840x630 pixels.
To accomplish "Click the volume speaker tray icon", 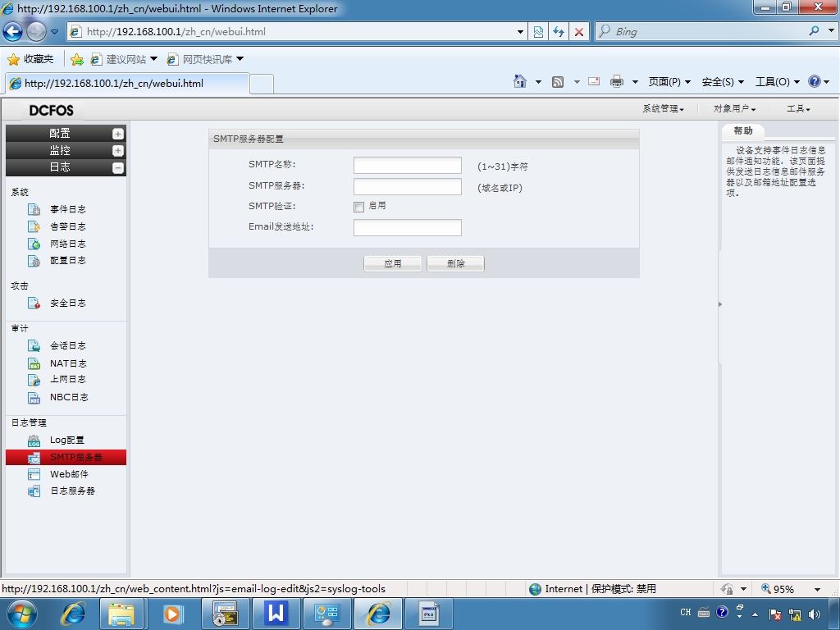I will [815, 614].
